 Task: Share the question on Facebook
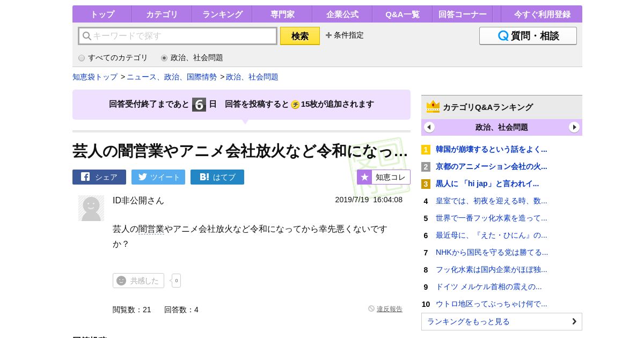click(x=99, y=177)
